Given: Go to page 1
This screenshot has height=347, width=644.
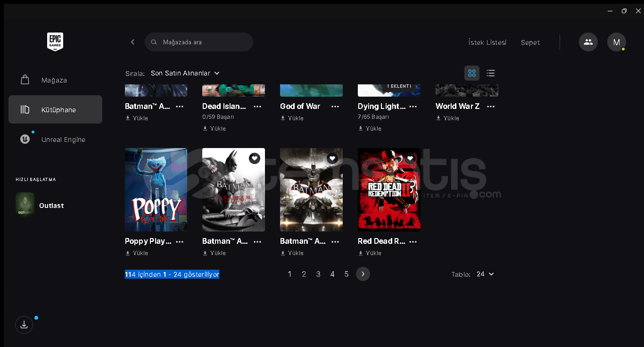Looking at the screenshot, I should coord(290,274).
